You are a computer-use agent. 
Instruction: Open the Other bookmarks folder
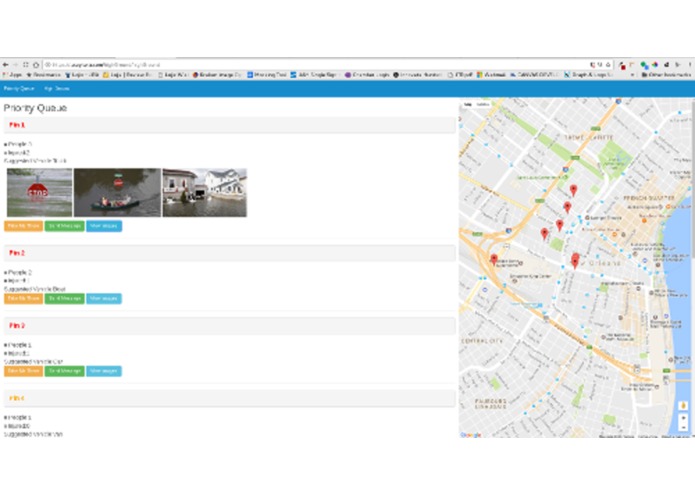click(667, 75)
